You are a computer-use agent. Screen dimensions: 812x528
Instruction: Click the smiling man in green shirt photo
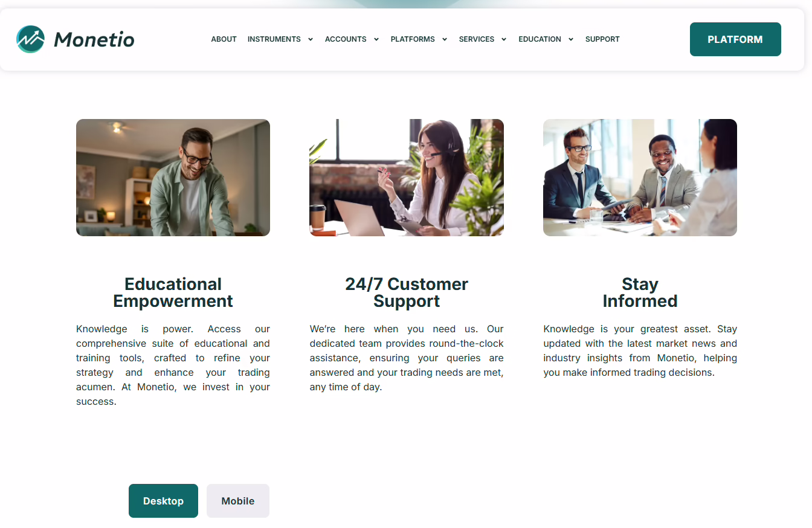coord(173,178)
